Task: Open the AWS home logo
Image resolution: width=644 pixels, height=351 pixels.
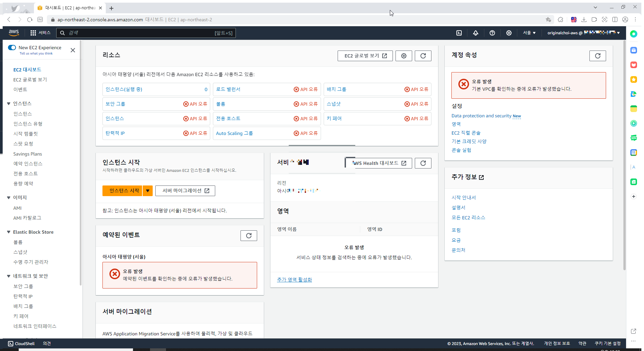Action: click(x=14, y=33)
